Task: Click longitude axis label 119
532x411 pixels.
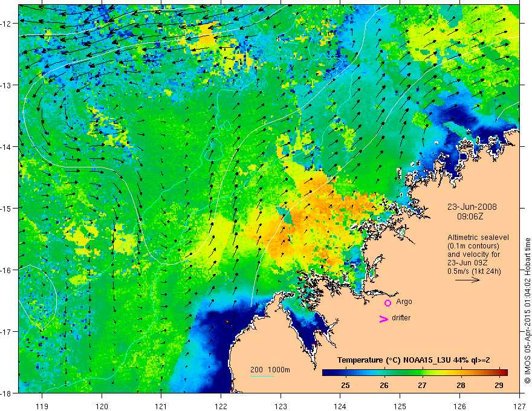Action: click(42, 406)
